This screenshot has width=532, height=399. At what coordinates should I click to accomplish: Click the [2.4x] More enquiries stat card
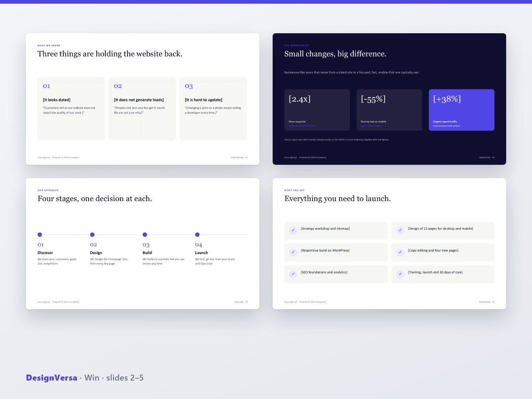[317, 110]
